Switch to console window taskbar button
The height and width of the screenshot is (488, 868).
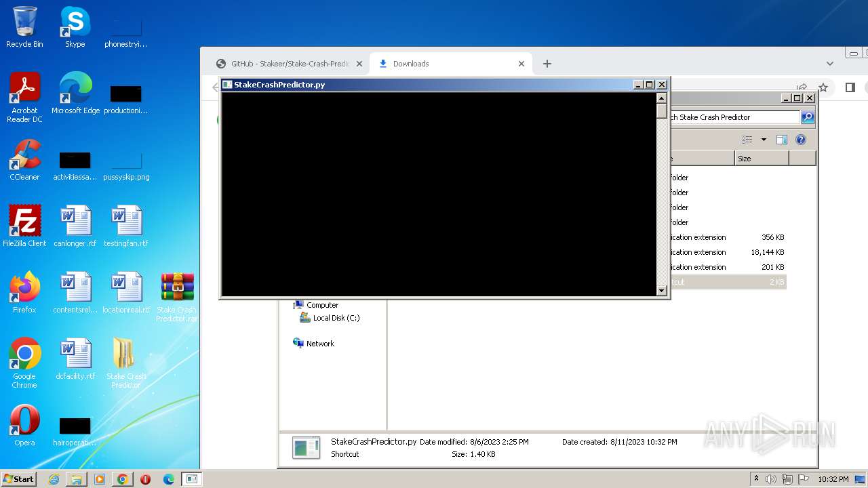pyautogui.click(x=192, y=479)
